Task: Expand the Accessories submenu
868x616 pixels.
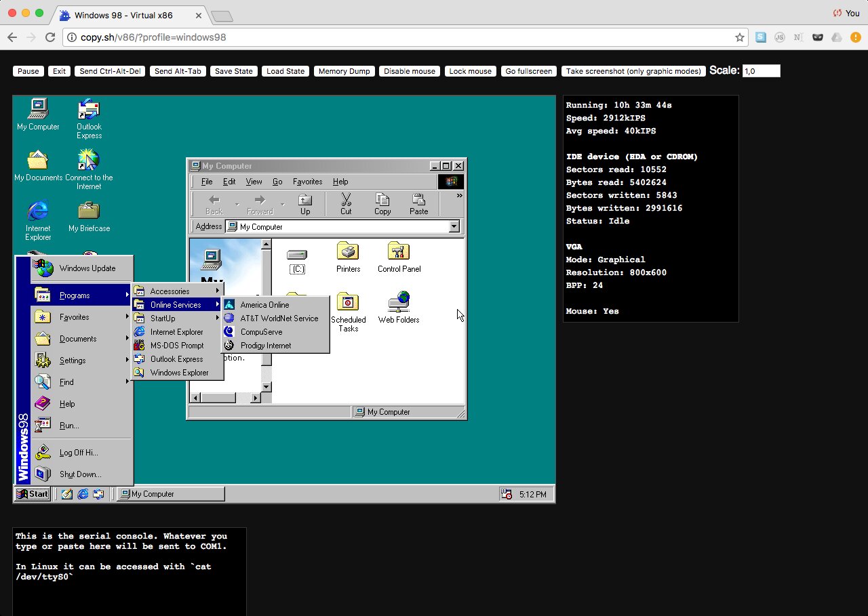Action: pos(178,291)
